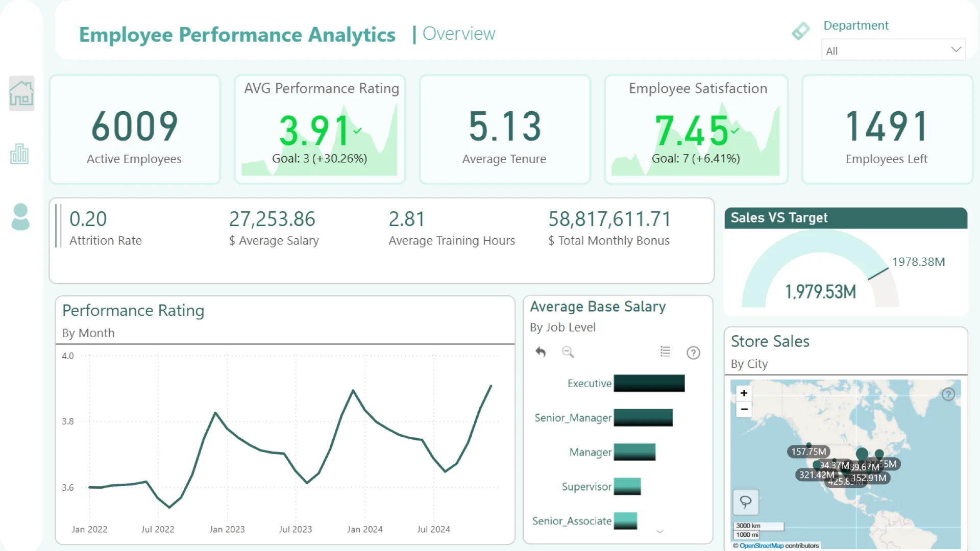Select the Executive salary bar

[x=649, y=383]
